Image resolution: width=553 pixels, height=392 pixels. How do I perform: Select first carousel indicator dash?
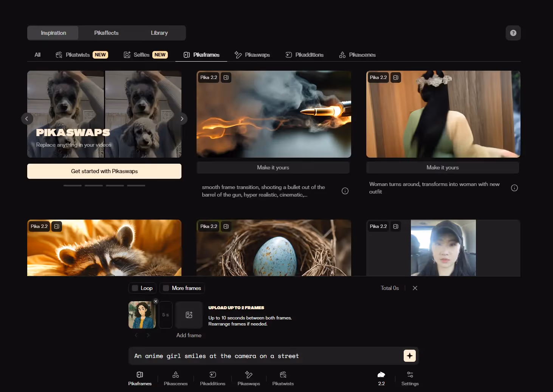(73, 186)
